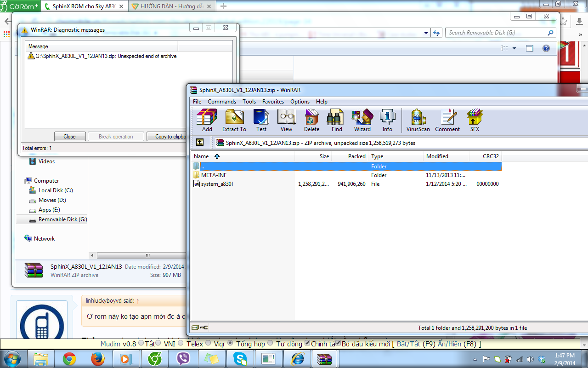Open Skype from the taskbar
588x368 pixels.
tap(240, 359)
